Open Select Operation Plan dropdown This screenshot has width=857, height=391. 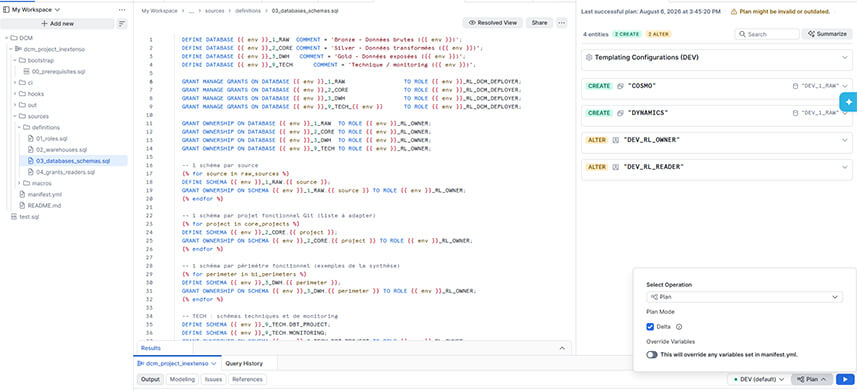744,296
